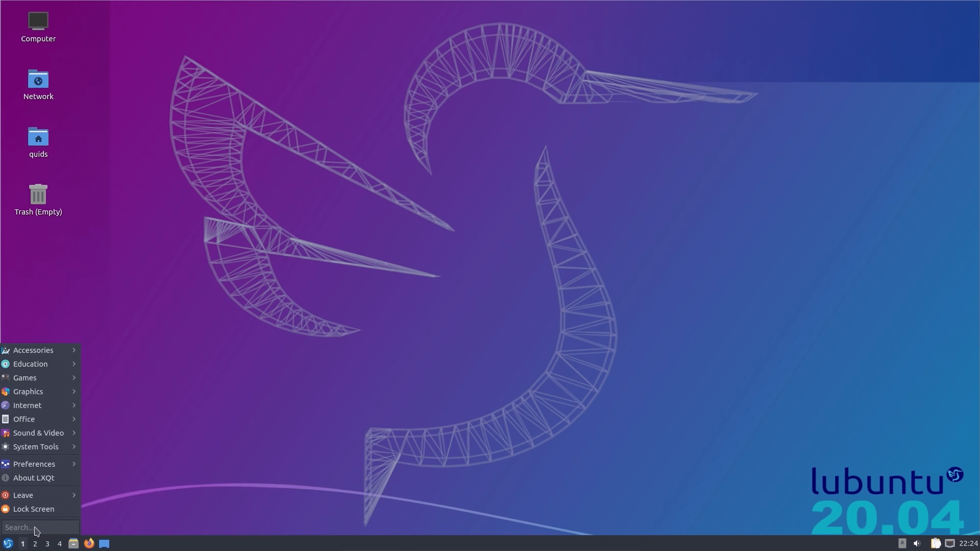The image size is (980, 551).
Task: Expand the Accessories submenu arrow
Action: [x=74, y=350]
